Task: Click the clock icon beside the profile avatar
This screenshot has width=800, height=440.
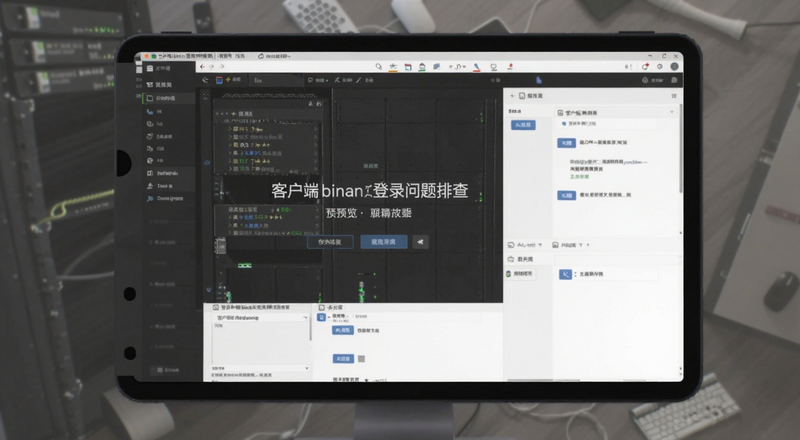Action: [x=660, y=67]
